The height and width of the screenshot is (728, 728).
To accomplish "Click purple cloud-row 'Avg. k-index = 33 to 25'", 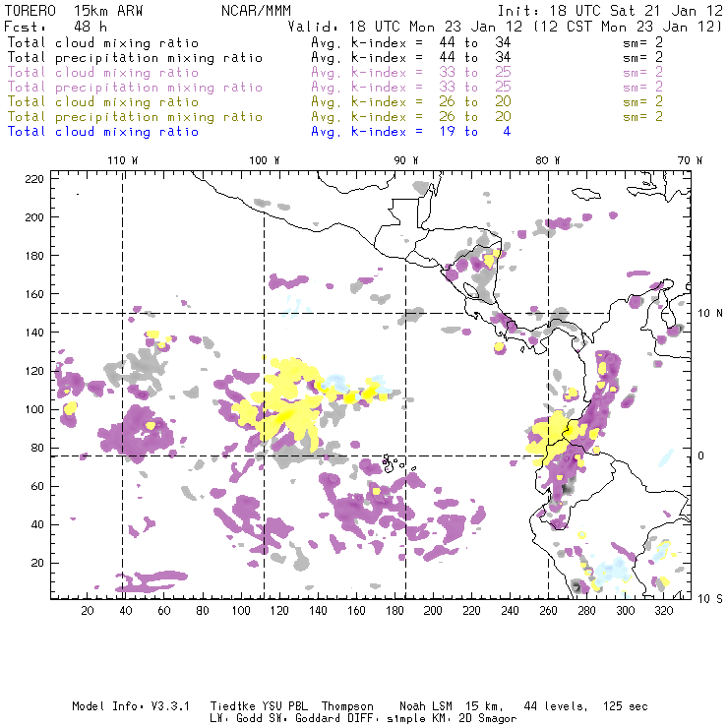I will pyautogui.click(x=411, y=73).
